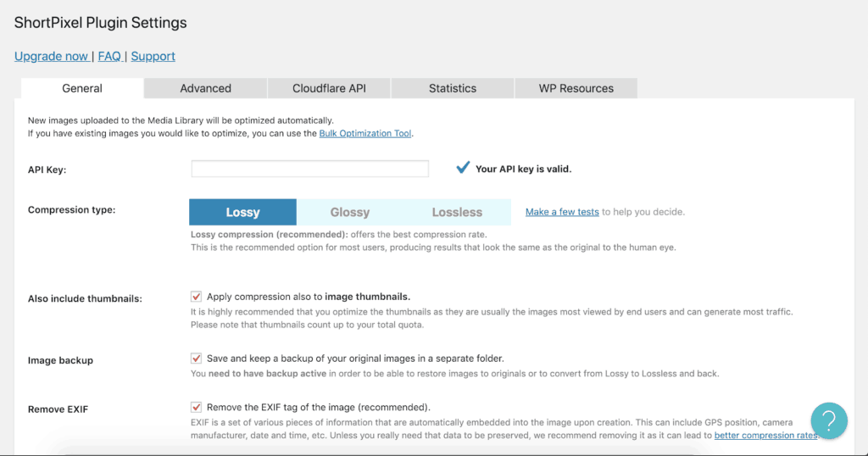Click the 'Remove EXIF' label
The width and height of the screenshot is (868, 456).
(x=58, y=409)
